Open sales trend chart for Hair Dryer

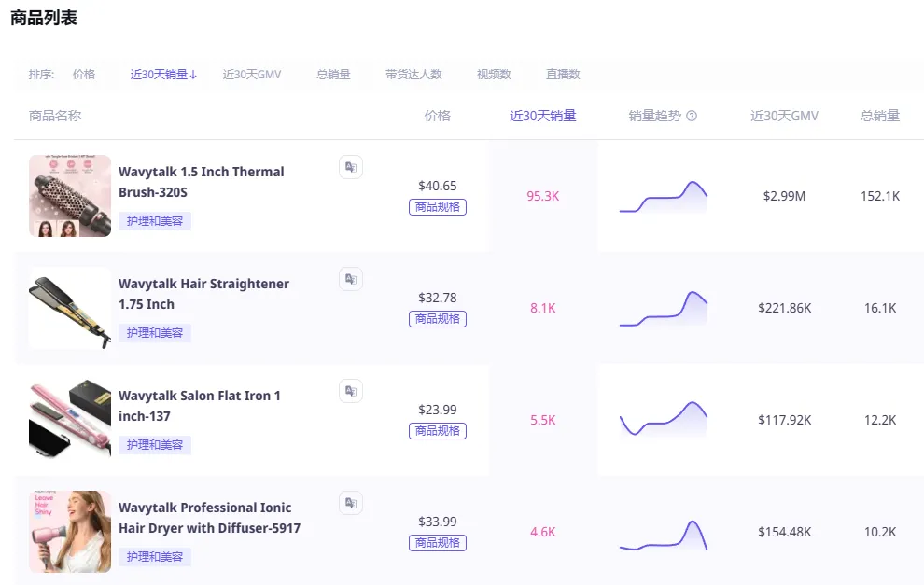coord(663,535)
